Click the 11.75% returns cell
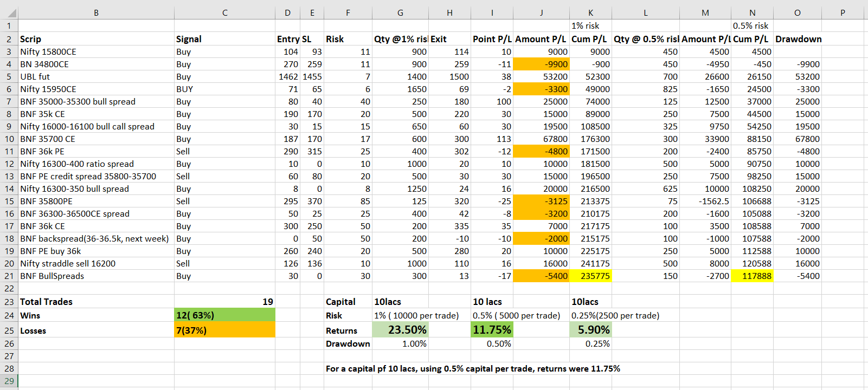 point(492,330)
